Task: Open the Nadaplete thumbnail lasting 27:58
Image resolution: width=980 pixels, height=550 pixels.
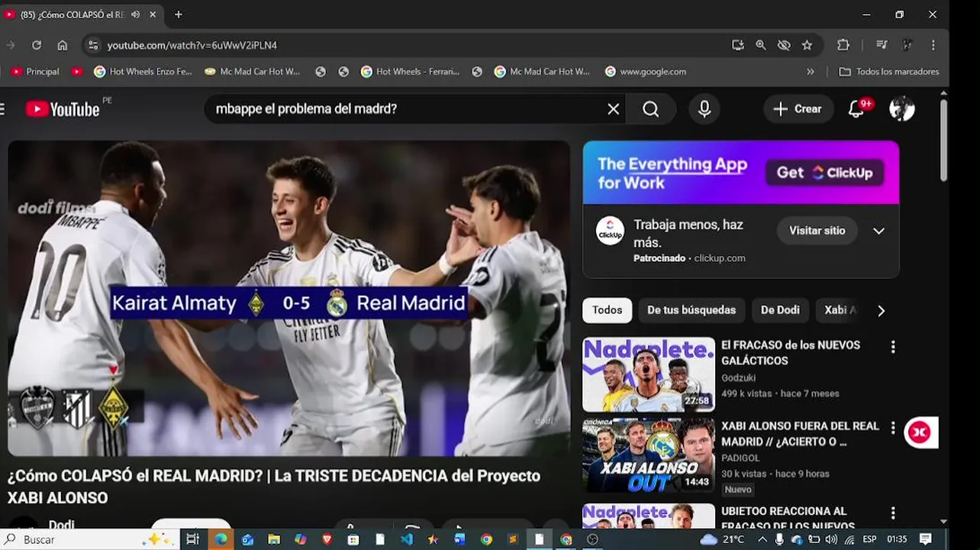Action: tap(649, 375)
